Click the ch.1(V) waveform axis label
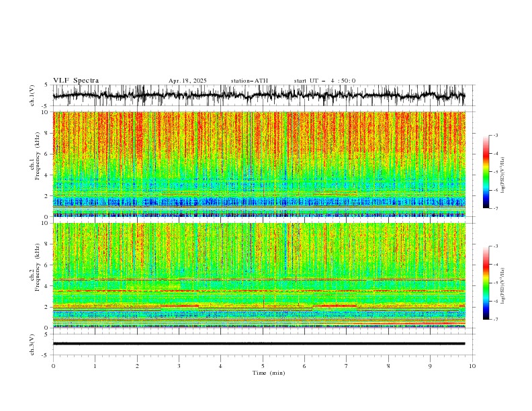Viewport: 532px width, 411px height. pyautogui.click(x=32, y=95)
